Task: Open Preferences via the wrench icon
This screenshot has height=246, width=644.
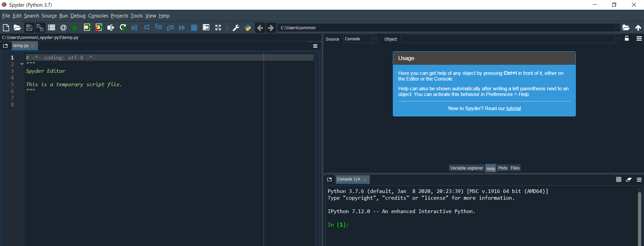Action: pos(236,28)
